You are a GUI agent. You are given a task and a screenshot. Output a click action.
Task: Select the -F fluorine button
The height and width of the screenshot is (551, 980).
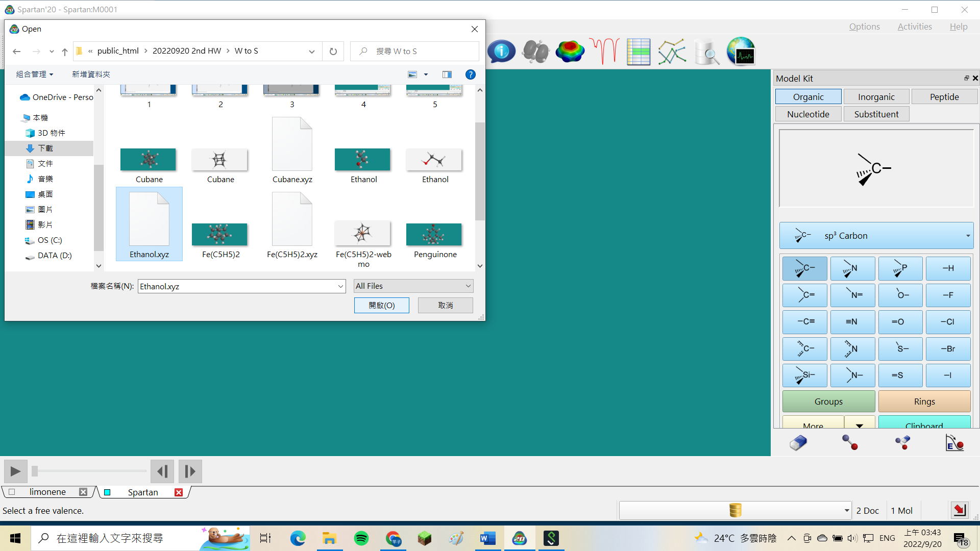[948, 295]
